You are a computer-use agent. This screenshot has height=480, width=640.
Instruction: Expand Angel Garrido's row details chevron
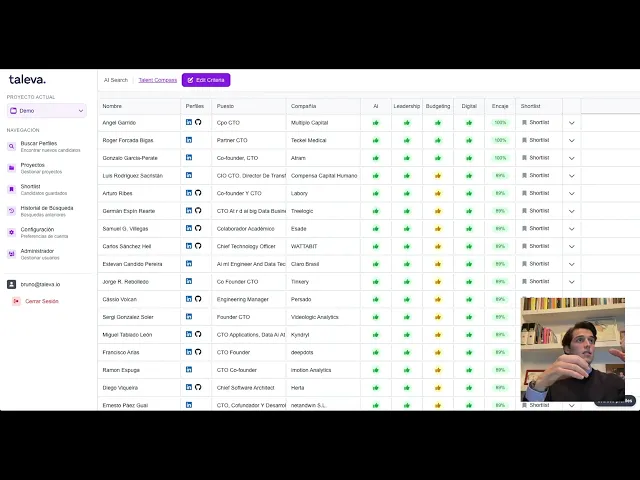tap(571, 123)
